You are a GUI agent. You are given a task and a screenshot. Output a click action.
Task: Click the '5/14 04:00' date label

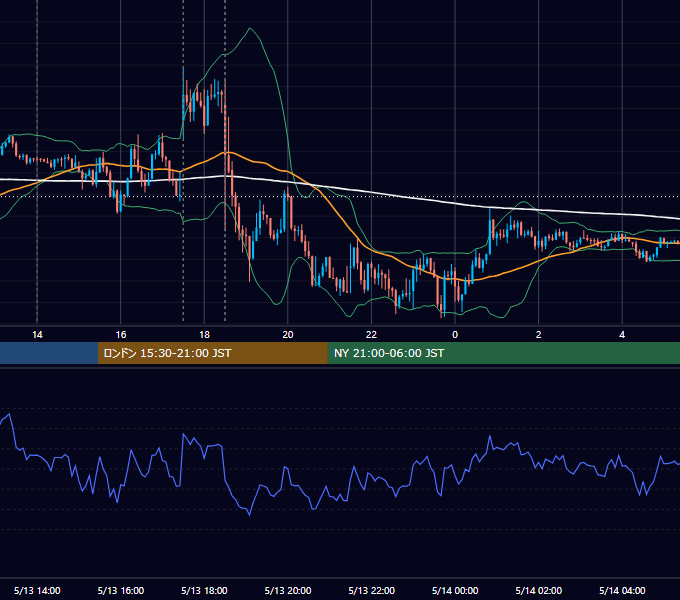[x=622, y=590]
